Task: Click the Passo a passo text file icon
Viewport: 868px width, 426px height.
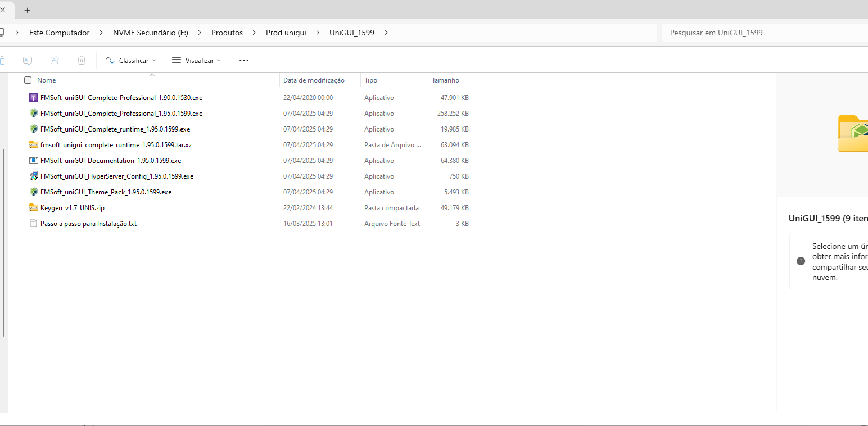Action: 33,223
